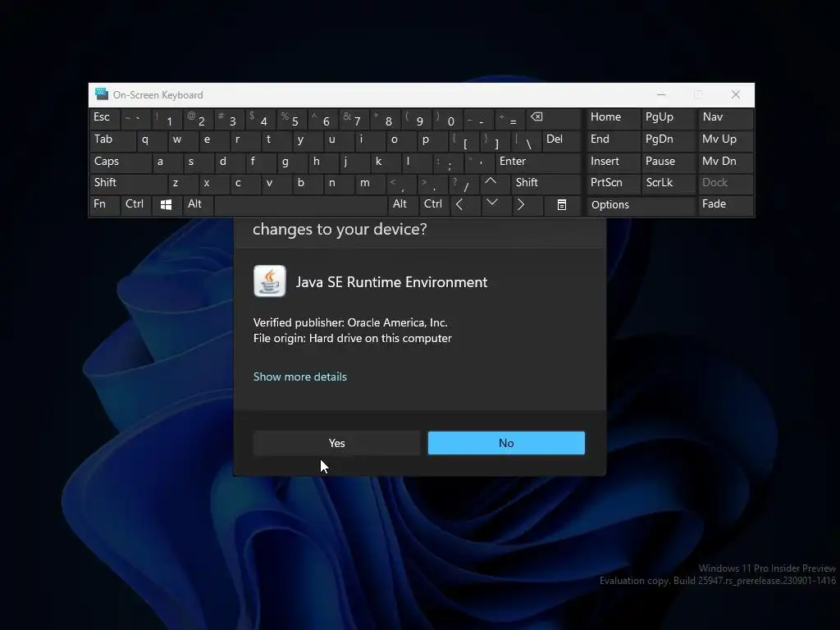
Task: Toggle the ScrLk key
Action: click(669, 183)
